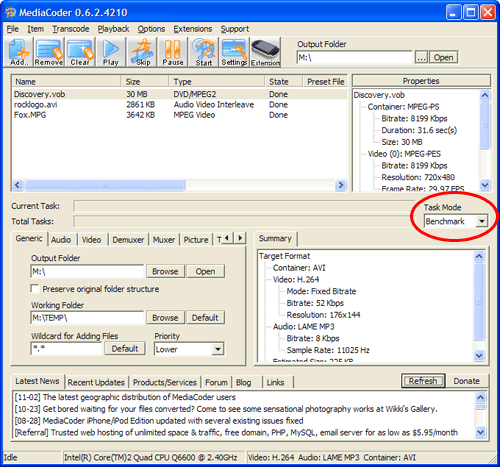Switch to the Picture tab
This screenshot has width=500, height=467.
tap(196, 240)
